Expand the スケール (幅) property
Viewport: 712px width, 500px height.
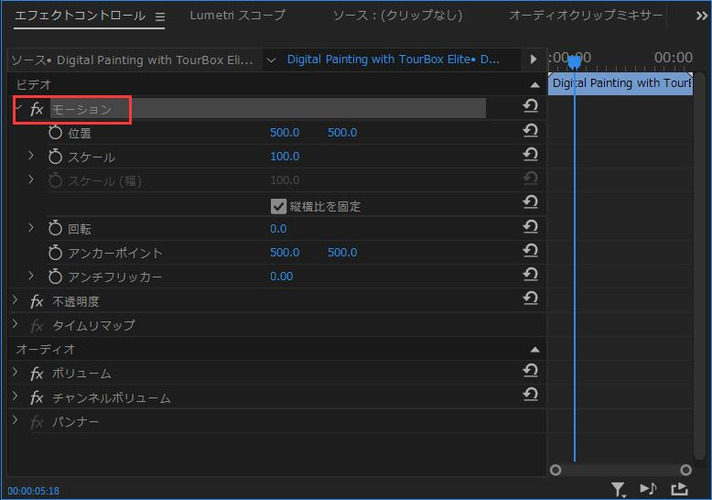click(x=31, y=180)
